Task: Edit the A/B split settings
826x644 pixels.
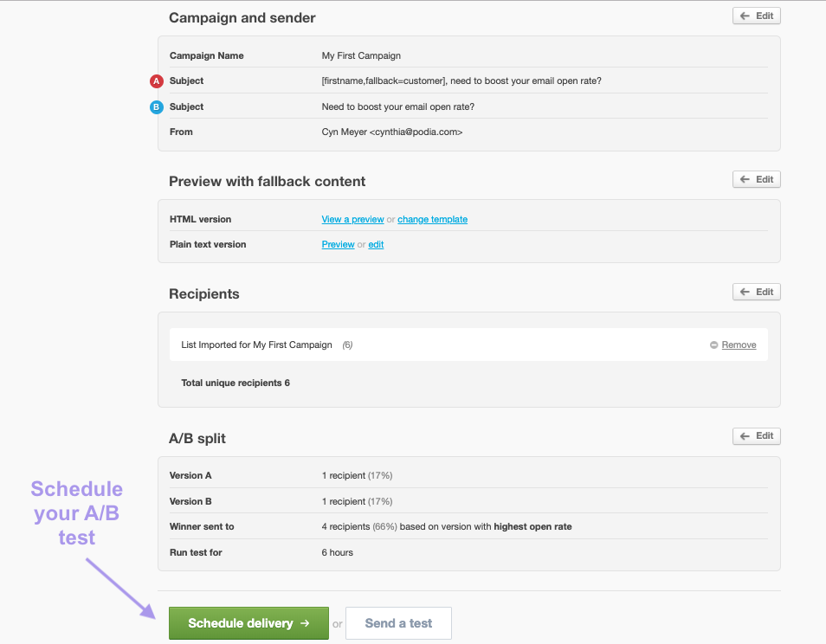Action: [x=756, y=436]
